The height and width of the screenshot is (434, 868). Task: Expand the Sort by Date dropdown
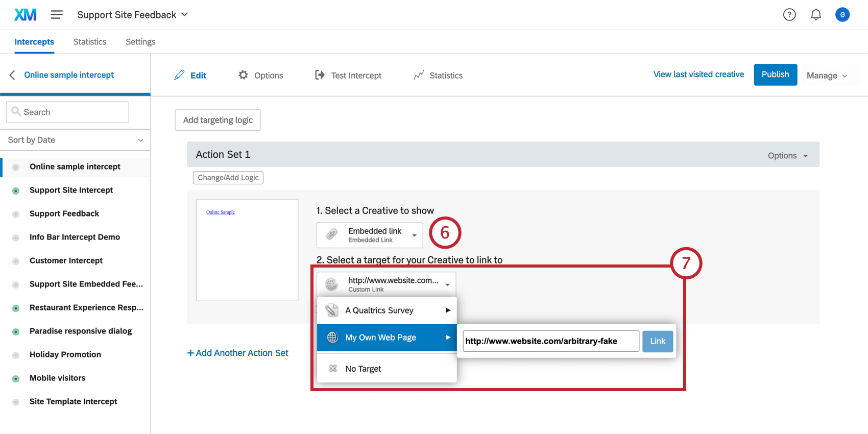(75, 140)
